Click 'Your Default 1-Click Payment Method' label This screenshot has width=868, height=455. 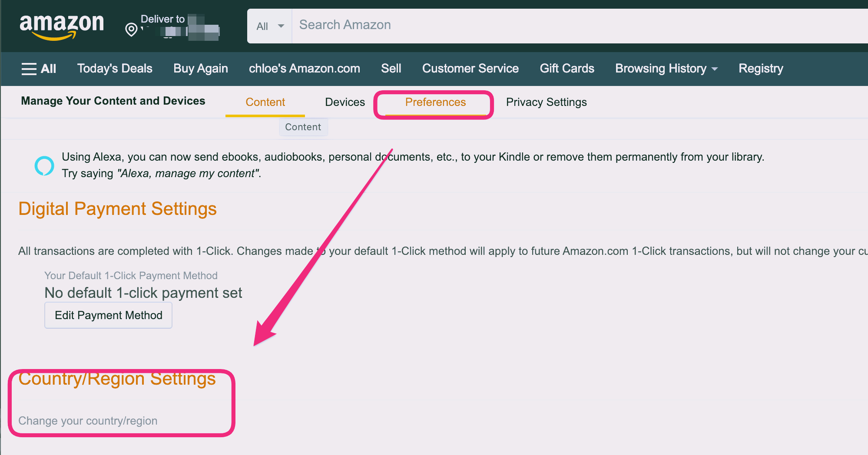pos(131,276)
